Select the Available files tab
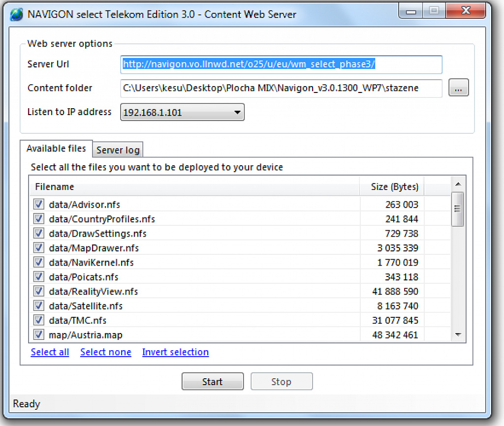Image resolution: width=504 pixels, height=426 pixels. tap(56, 149)
